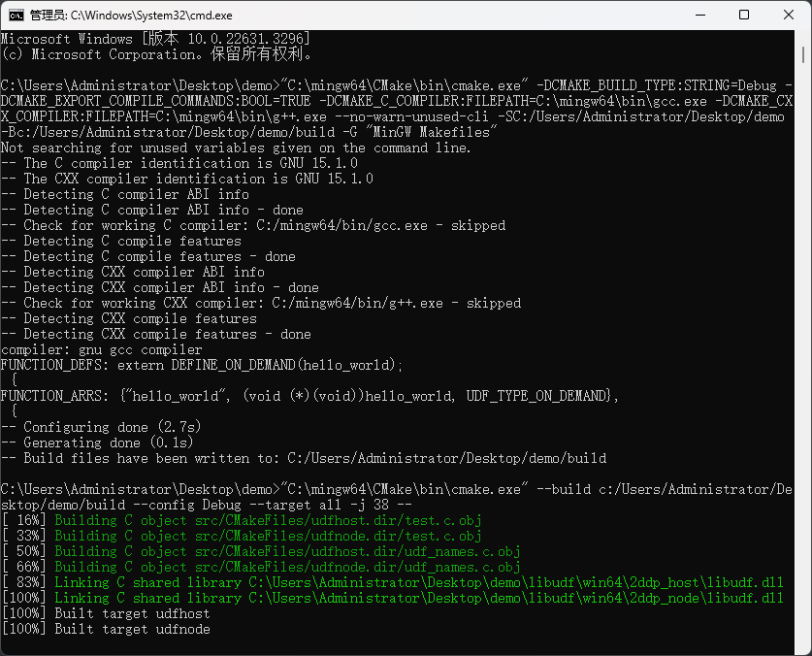Image resolution: width=812 pixels, height=656 pixels.
Task: Click the cmd.exe icon in title bar
Action: pos(16,15)
